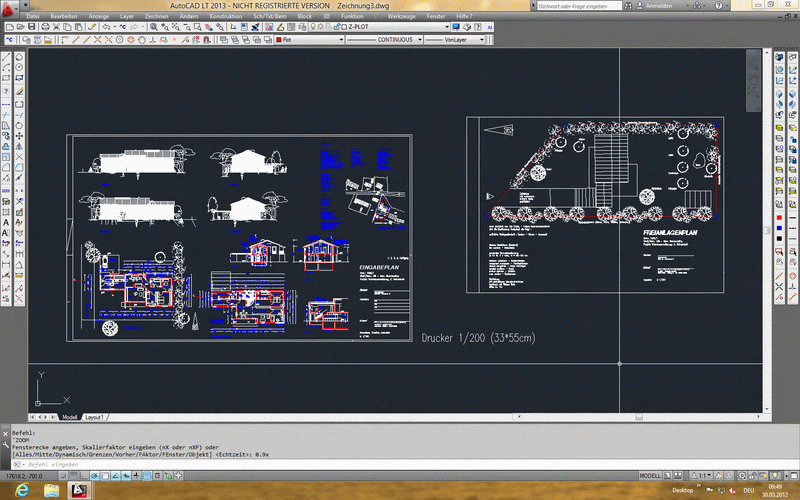Toggle Polar Tracking in the status bar
This screenshot has height=500, width=800.
click(x=94, y=476)
